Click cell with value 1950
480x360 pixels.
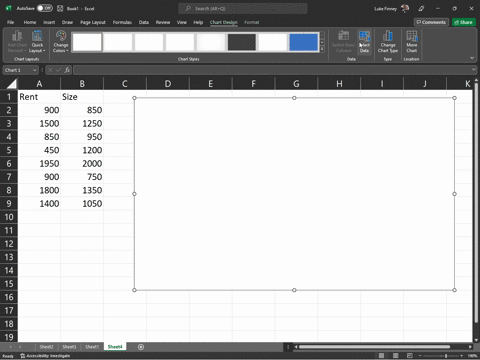coord(39,164)
